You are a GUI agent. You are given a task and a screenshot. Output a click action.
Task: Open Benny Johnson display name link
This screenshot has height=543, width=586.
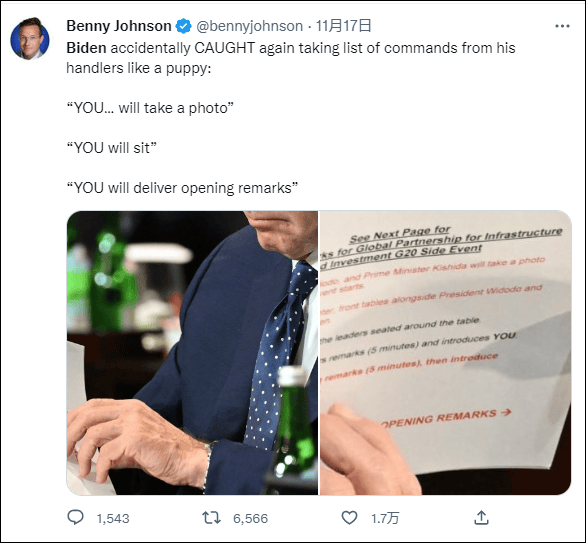(x=119, y=26)
